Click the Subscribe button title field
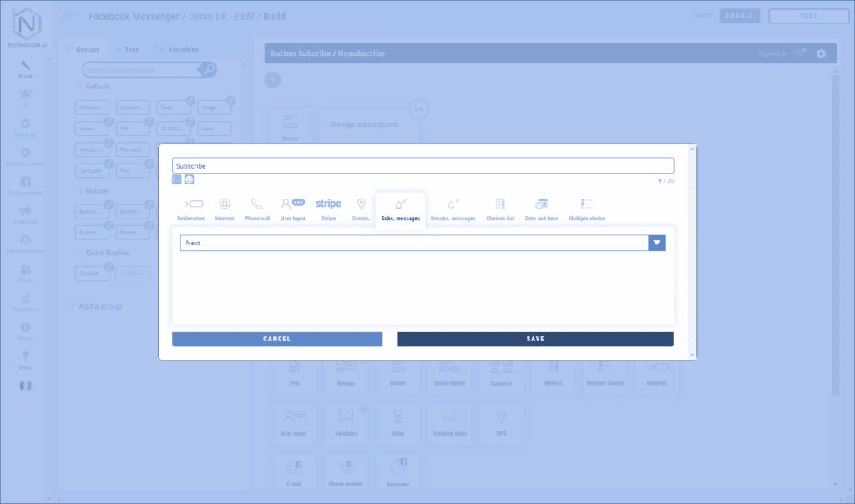855x504 pixels. point(422,166)
